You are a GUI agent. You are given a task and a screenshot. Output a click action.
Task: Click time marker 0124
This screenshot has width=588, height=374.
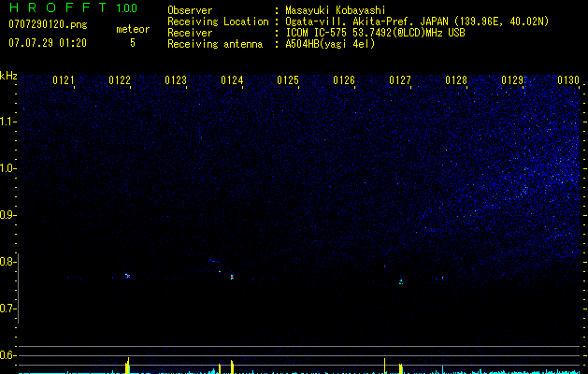click(232, 80)
